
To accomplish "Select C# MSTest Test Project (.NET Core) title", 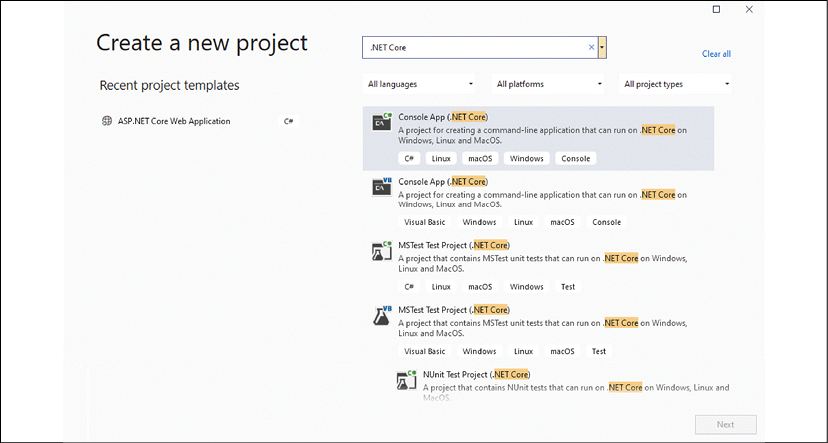I will 454,246.
